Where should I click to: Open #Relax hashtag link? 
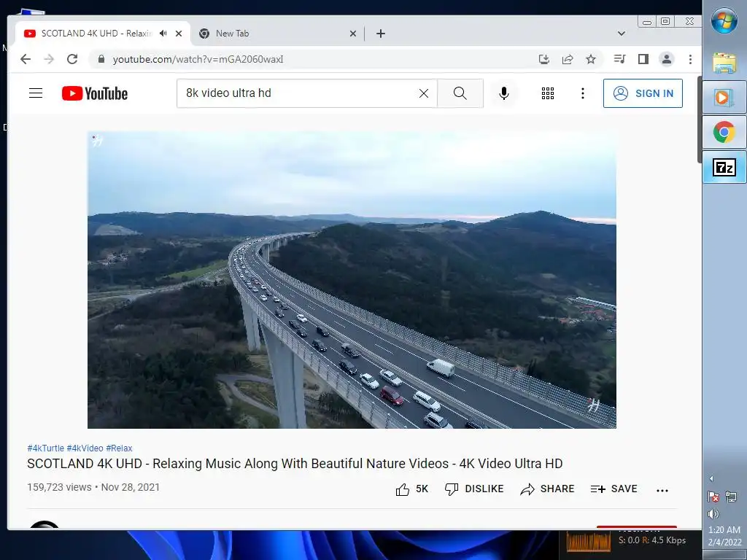click(x=119, y=448)
